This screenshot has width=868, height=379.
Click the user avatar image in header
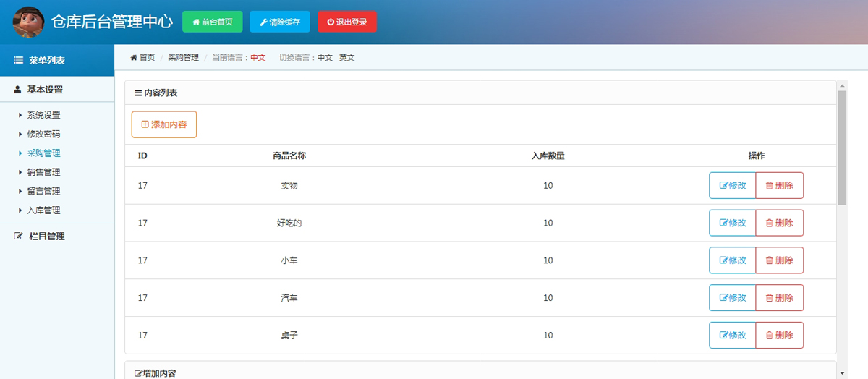coord(27,22)
